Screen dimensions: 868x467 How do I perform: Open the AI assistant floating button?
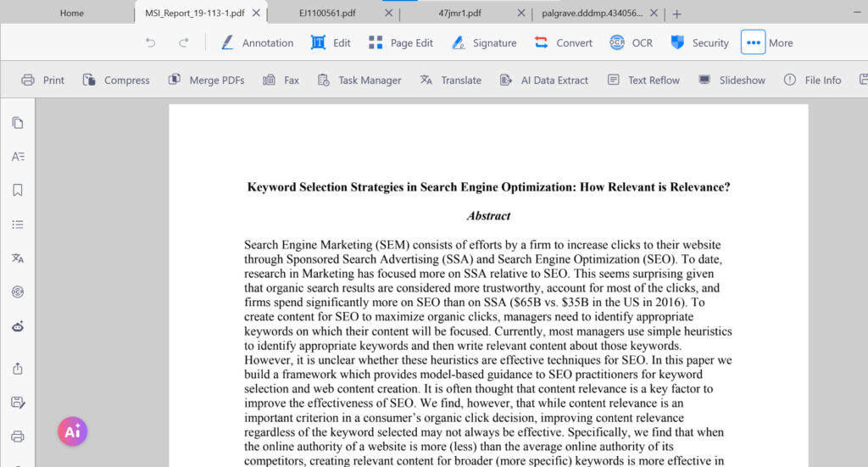pos(73,431)
